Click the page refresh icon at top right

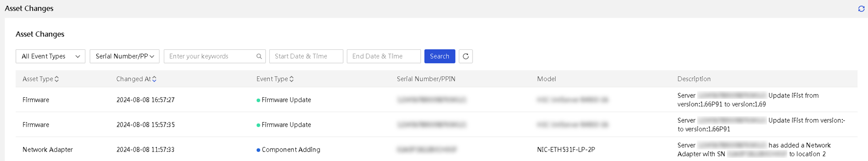coord(861,8)
